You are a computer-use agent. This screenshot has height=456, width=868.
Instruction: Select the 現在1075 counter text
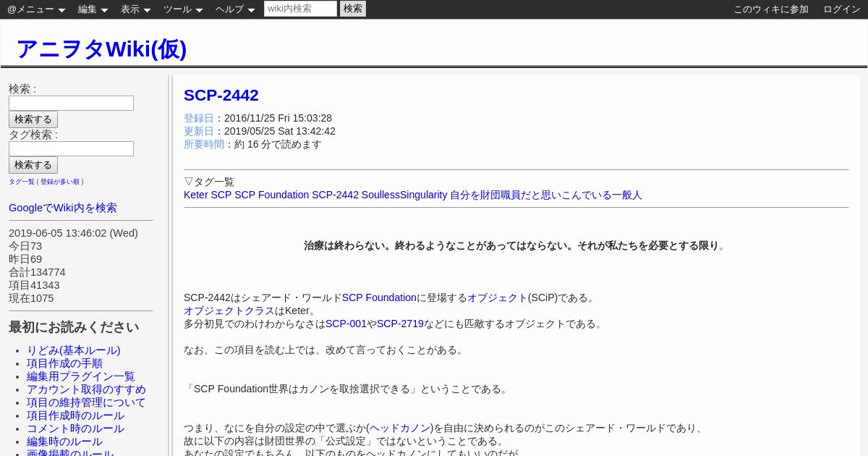pos(31,298)
